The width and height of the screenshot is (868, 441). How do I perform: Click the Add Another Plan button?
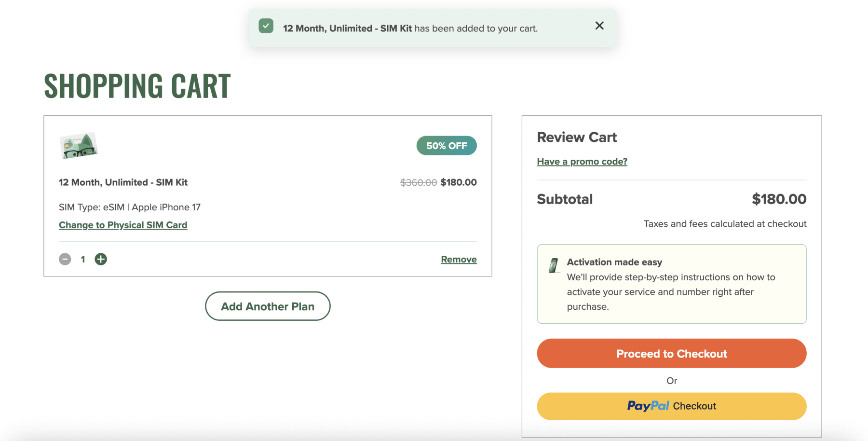point(268,306)
